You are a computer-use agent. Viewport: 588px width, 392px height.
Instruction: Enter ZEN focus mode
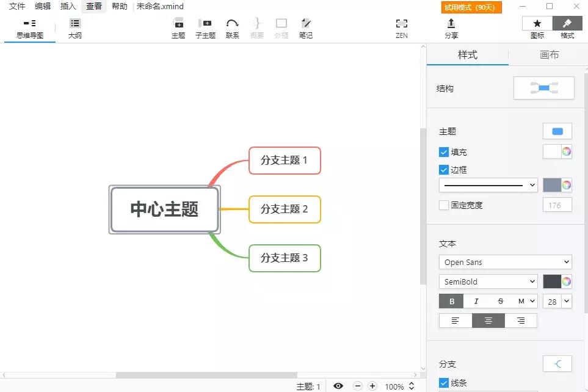click(x=401, y=27)
